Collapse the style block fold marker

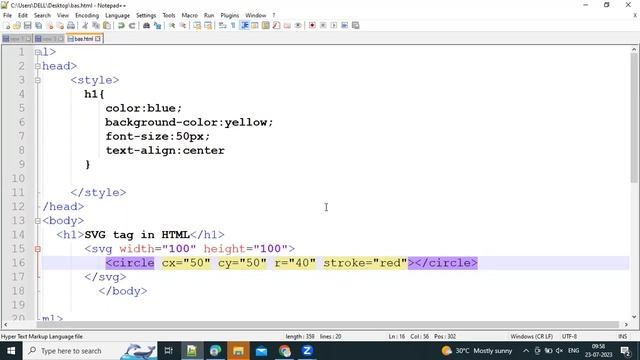[x=38, y=80]
